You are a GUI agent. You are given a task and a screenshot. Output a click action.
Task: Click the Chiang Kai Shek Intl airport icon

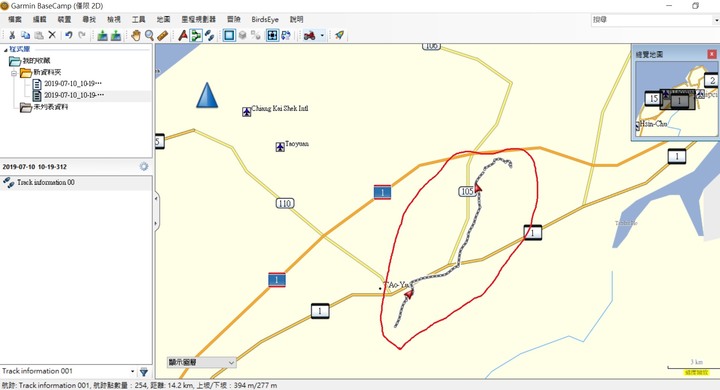click(x=247, y=112)
